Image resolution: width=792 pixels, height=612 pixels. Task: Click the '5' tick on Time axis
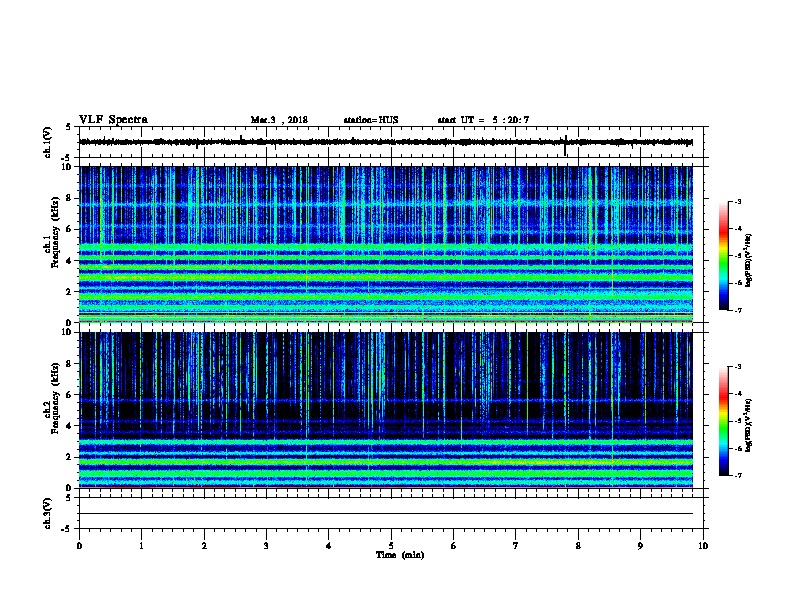[391, 546]
